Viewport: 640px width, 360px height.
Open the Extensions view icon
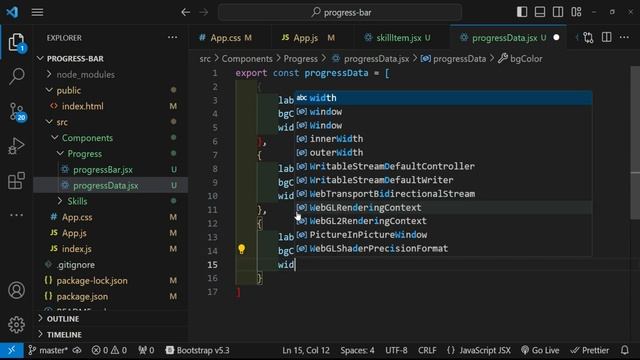16,180
